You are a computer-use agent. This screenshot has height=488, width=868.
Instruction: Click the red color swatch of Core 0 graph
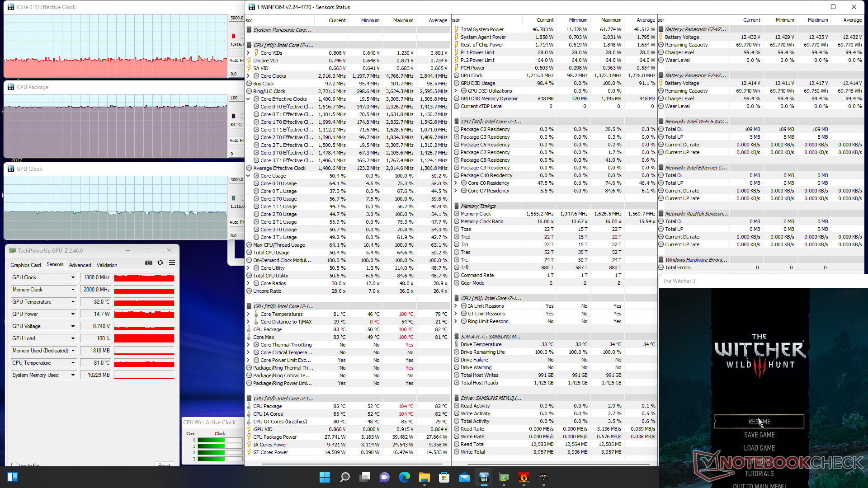click(233, 36)
